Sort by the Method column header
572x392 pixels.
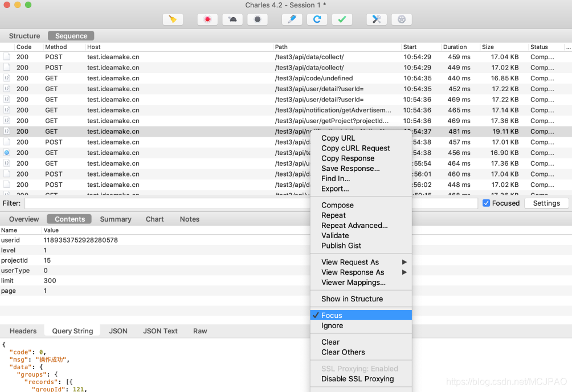tap(56, 47)
